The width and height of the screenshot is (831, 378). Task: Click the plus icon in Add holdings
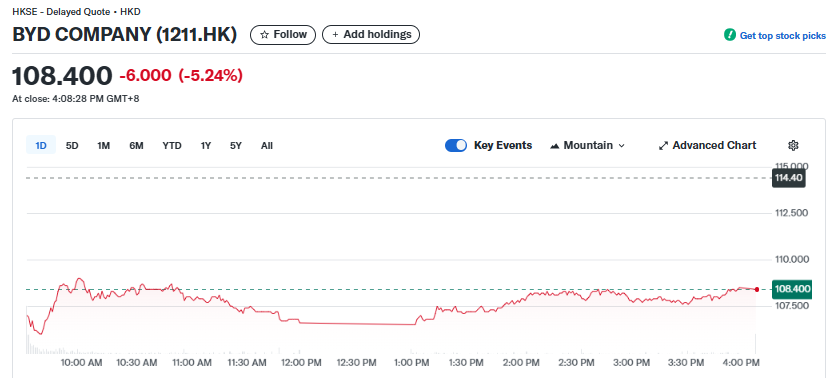335,35
